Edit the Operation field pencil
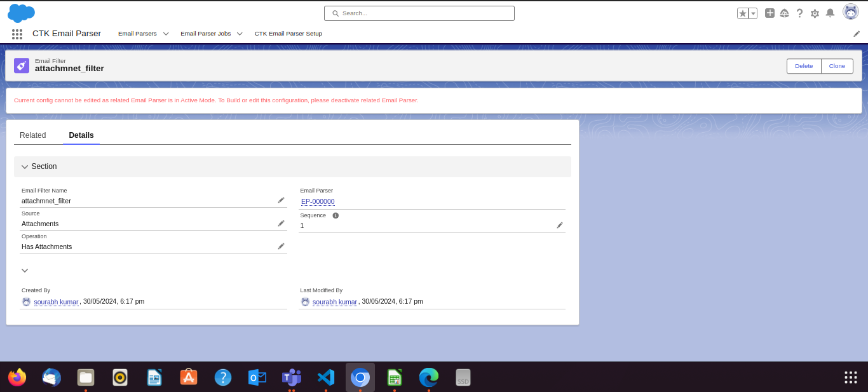Screen dimensions: 868x392 point(281,246)
